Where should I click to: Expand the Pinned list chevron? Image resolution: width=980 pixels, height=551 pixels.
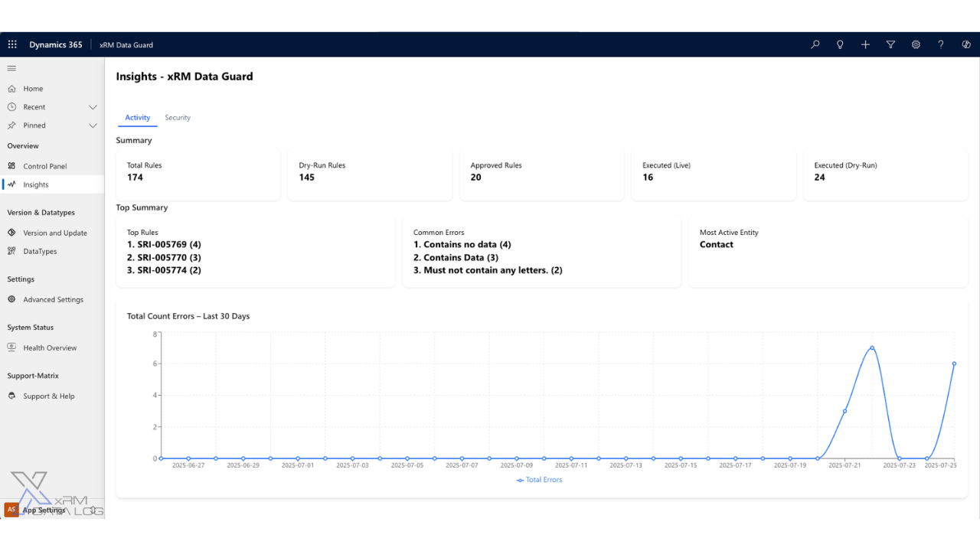[93, 126]
